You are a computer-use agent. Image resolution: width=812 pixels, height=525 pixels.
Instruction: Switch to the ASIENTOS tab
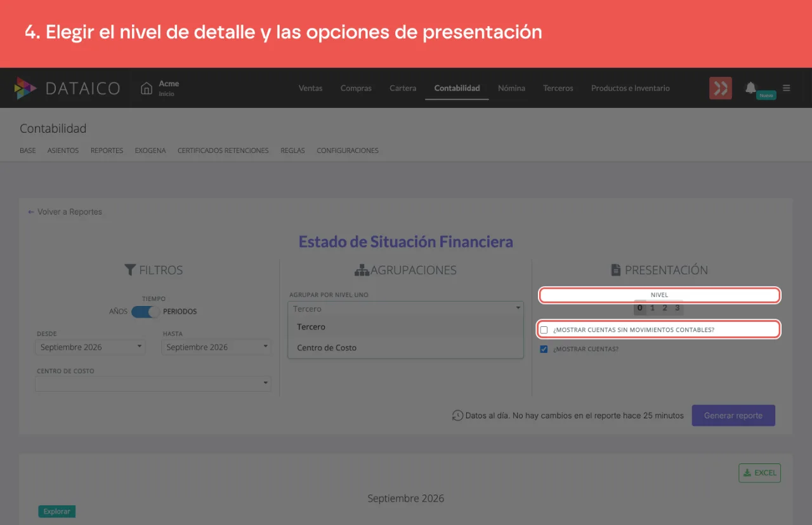(63, 151)
